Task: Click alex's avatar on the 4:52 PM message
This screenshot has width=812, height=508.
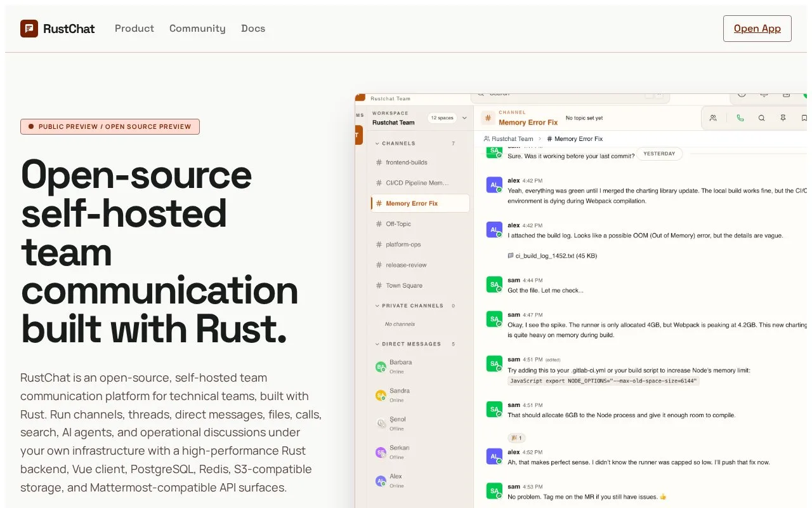Action: 494,457
